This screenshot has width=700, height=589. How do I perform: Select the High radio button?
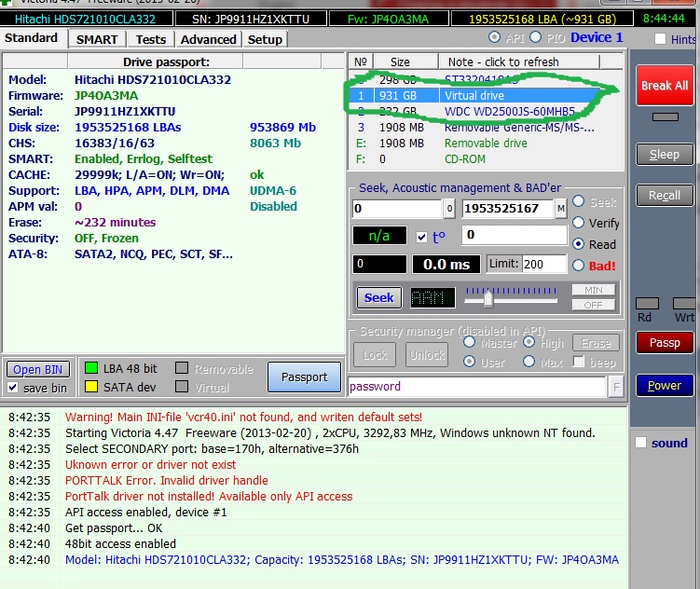pyautogui.click(x=529, y=342)
